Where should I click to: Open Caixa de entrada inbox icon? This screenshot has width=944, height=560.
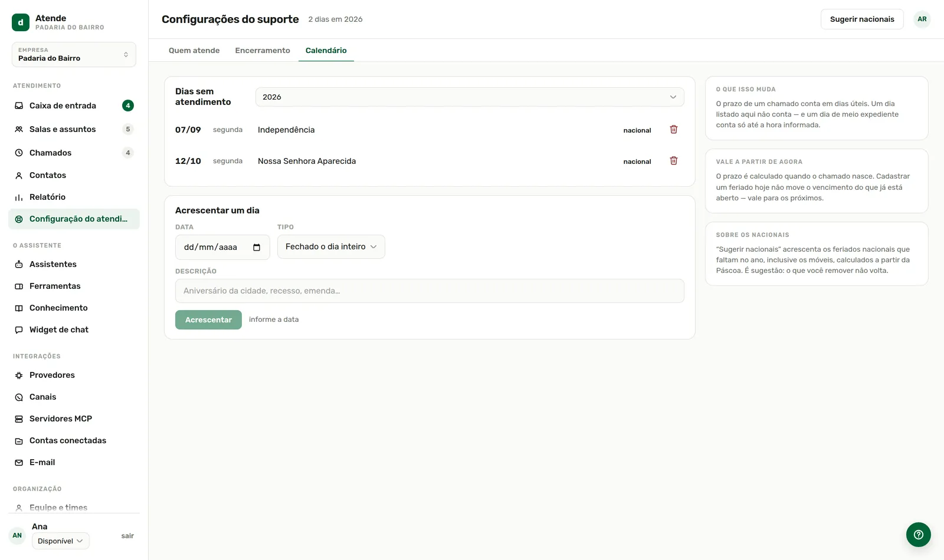(x=19, y=106)
